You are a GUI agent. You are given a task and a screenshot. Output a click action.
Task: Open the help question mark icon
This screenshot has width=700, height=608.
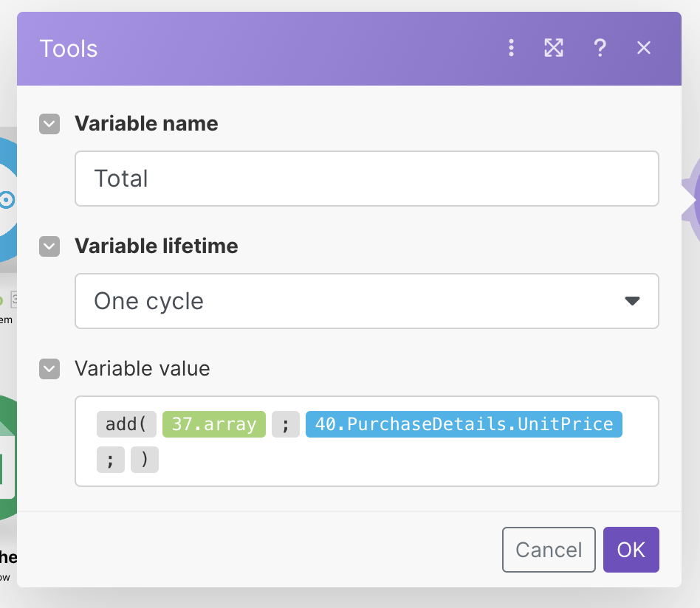click(x=600, y=49)
